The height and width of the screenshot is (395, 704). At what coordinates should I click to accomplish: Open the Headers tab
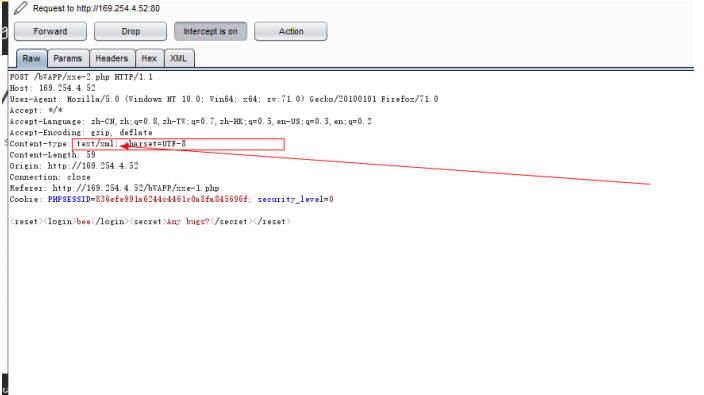click(x=112, y=58)
